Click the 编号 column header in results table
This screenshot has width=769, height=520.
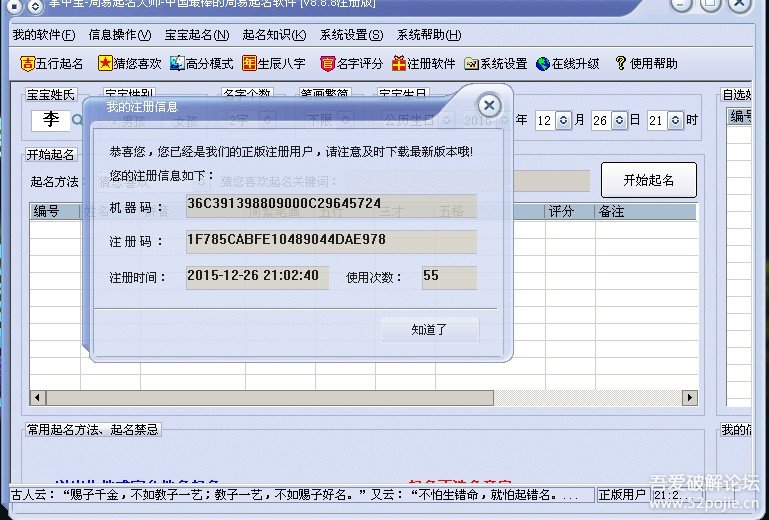click(x=54, y=211)
